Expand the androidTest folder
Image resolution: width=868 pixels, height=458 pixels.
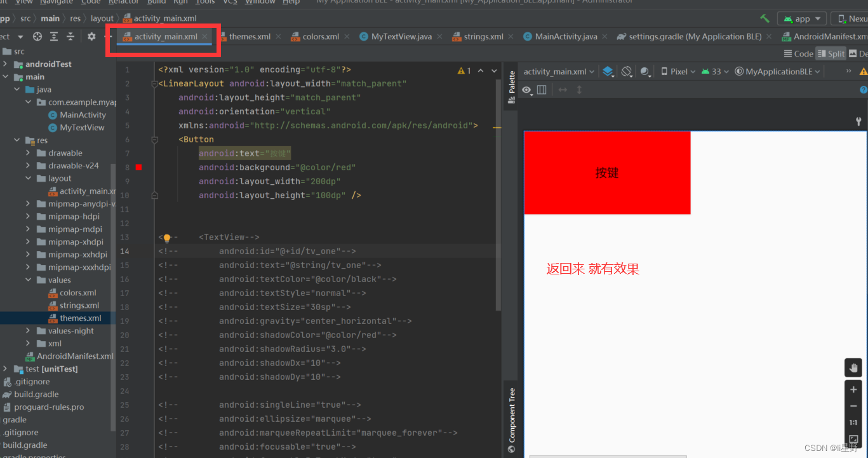5,64
